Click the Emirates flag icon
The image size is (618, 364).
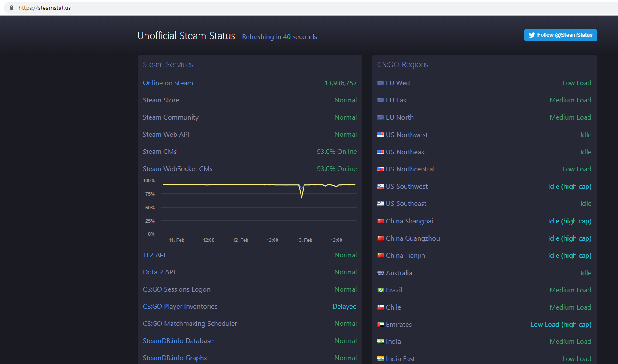[381, 325]
